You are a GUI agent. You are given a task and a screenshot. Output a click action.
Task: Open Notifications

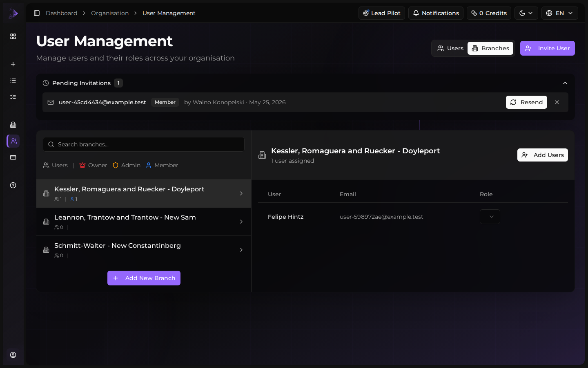[x=436, y=13]
